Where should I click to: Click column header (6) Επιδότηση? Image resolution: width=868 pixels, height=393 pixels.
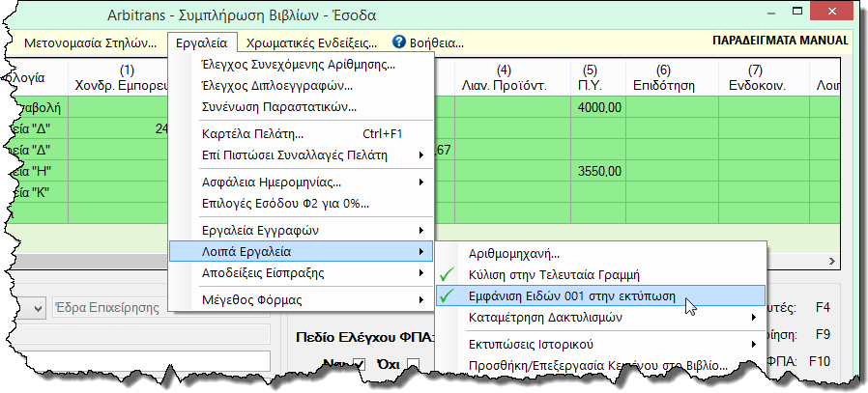point(672,78)
